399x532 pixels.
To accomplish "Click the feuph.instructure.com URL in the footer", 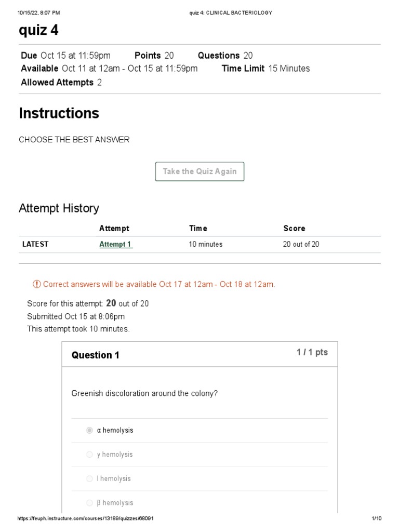I will (x=85, y=519).
